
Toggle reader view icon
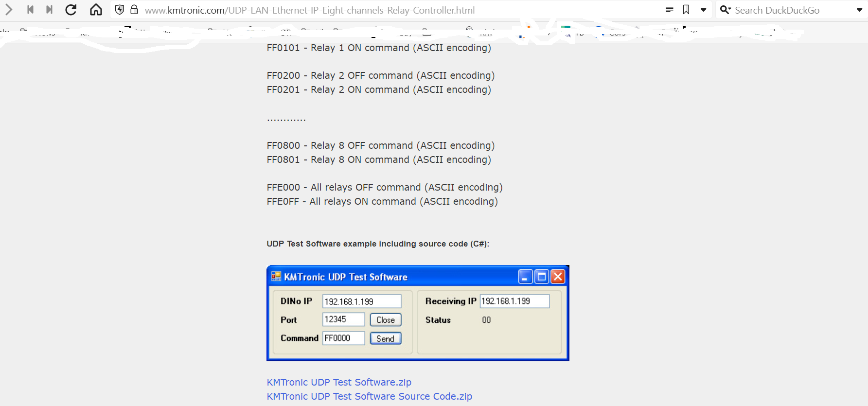[670, 10]
